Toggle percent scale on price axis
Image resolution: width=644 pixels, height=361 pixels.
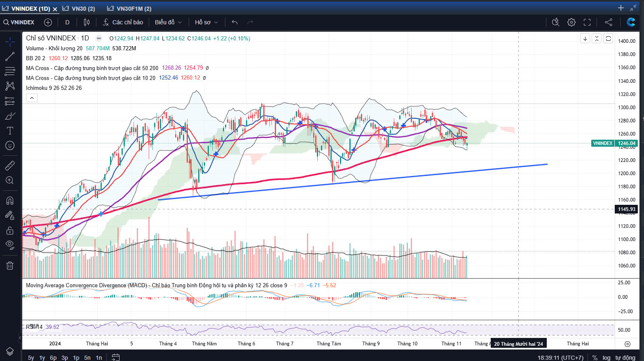[595, 357]
